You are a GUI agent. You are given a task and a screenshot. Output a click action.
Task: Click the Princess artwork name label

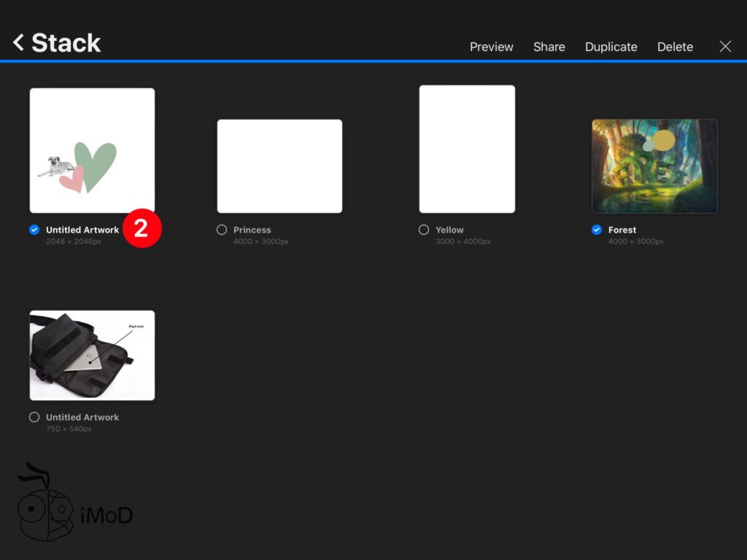click(x=252, y=230)
